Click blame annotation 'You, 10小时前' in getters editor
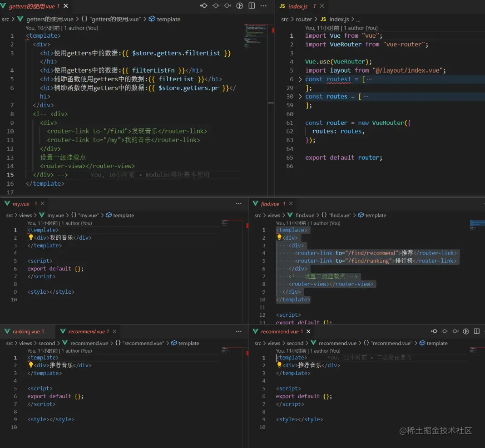This screenshot has width=485, height=448. [x=62, y=28]
